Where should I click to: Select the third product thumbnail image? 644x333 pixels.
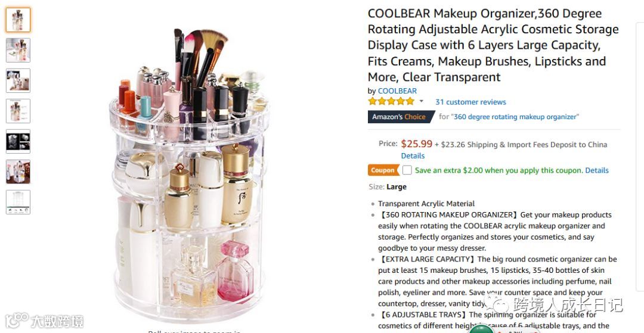coord(18,80)
